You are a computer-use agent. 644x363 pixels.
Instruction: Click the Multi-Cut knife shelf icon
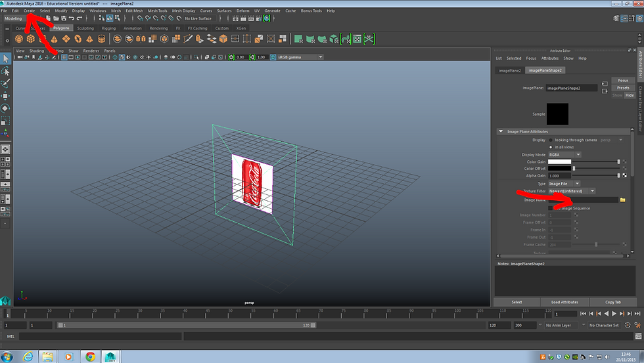[x=188, y=39]
